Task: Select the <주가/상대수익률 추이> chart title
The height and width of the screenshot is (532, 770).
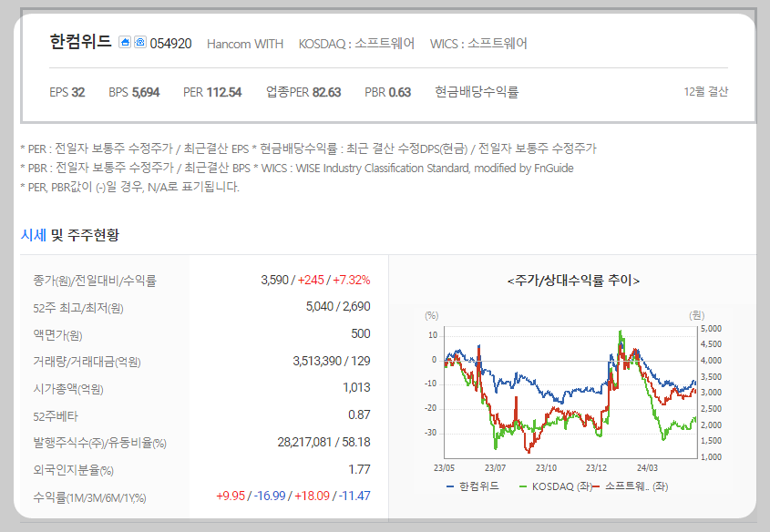Action: (x=573, y=281)
